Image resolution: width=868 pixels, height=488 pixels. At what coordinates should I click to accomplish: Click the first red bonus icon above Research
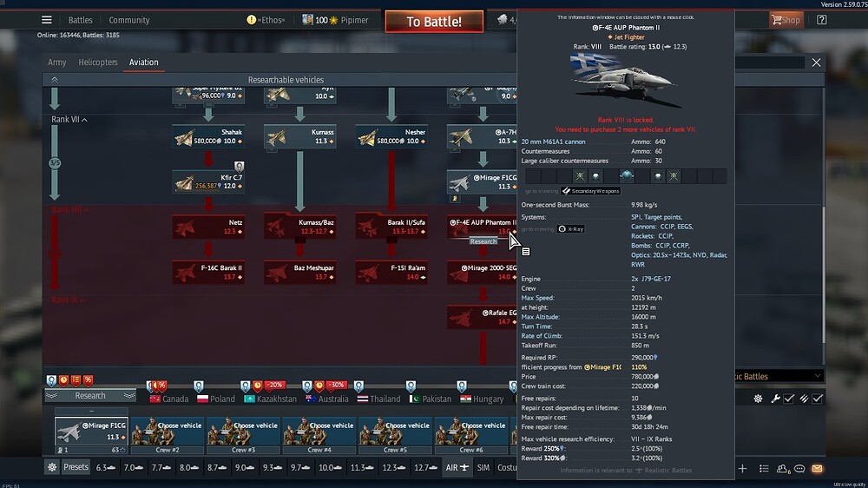click(63, 380)
